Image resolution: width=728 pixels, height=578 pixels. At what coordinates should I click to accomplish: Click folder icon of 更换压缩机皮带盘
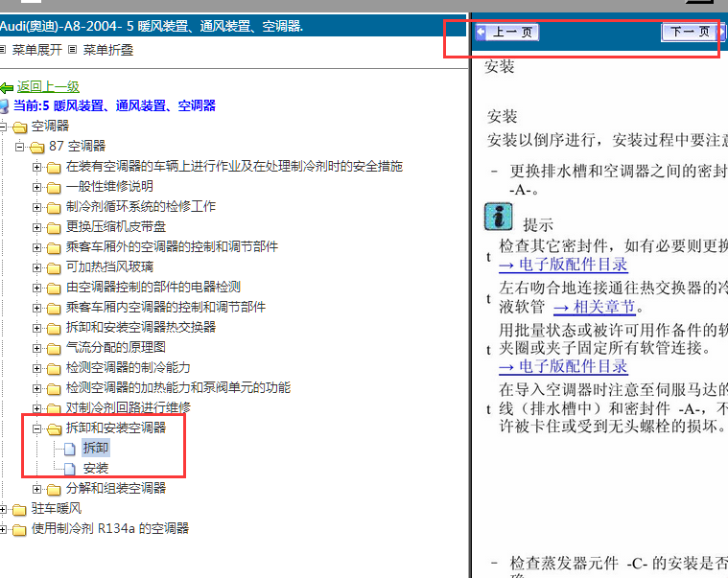(54, 228)
